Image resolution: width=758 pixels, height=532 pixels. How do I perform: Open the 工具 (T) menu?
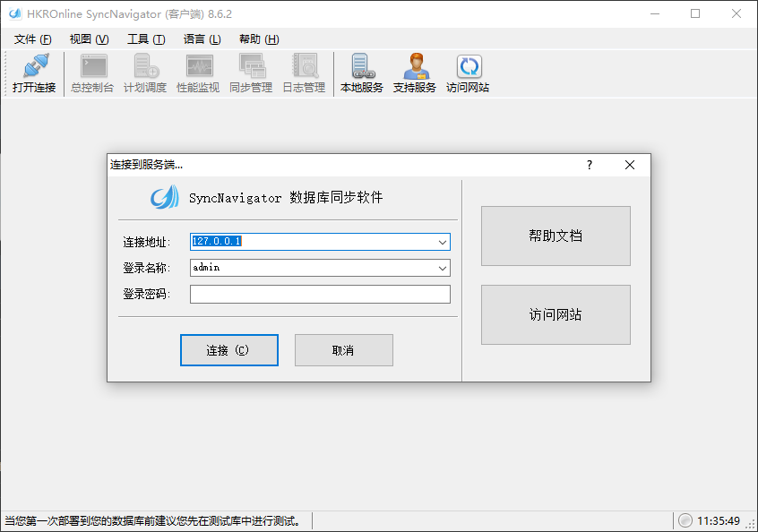(146, 39)
